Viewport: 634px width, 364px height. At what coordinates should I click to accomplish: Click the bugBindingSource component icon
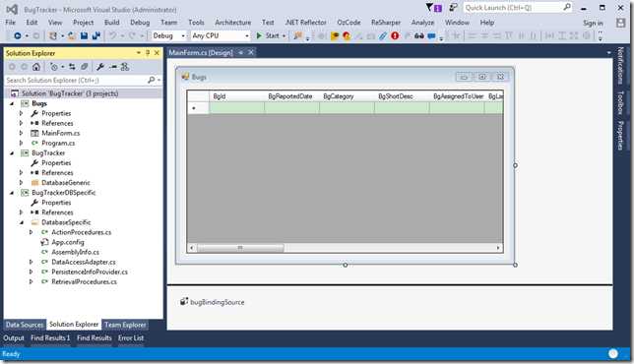pyautogui.click(x=184, y=301)
